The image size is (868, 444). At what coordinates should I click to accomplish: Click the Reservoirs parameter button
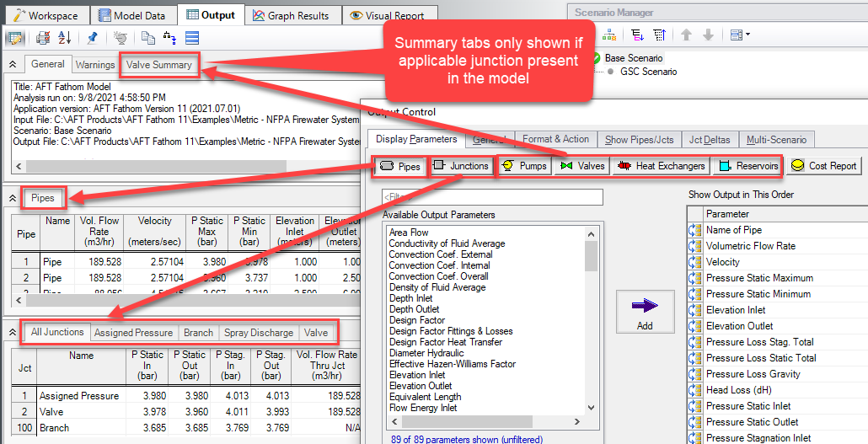click(x=747, y=165)
